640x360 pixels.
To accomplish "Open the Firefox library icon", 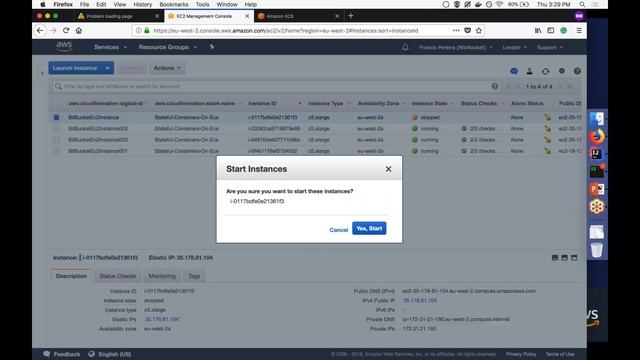I will (x=538, y=30).
